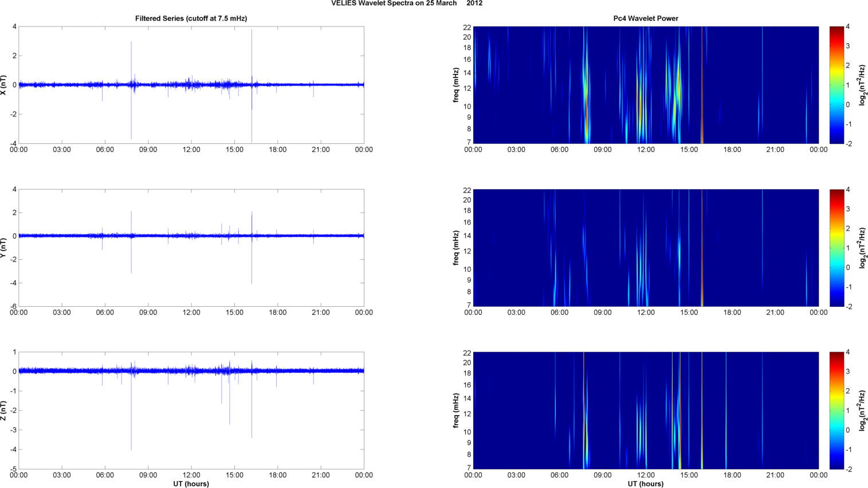The height and width of the screenshot is (488, 868).
Task: Select the X component filtered series plot
Action: [191, 85]
